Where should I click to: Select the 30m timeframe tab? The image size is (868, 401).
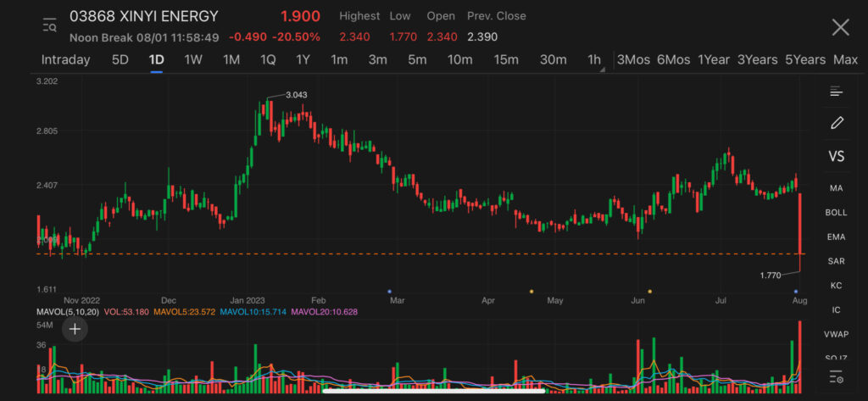point(553,60)
